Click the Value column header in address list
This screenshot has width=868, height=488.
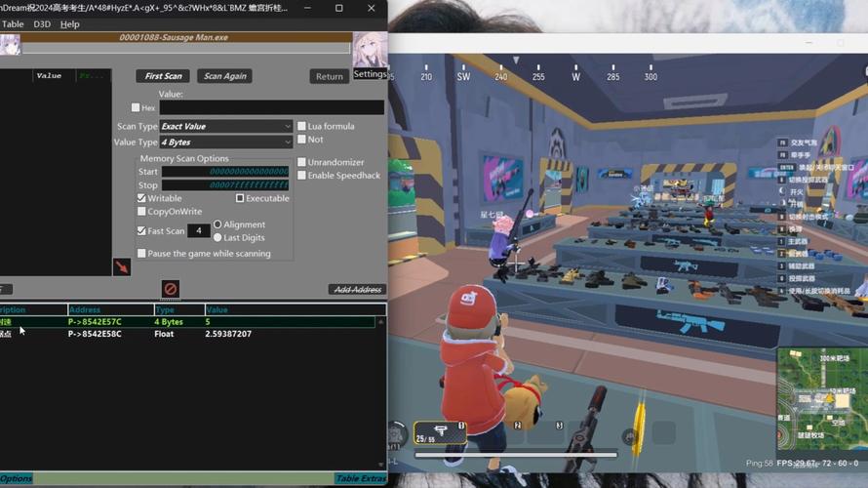(296, 309)
